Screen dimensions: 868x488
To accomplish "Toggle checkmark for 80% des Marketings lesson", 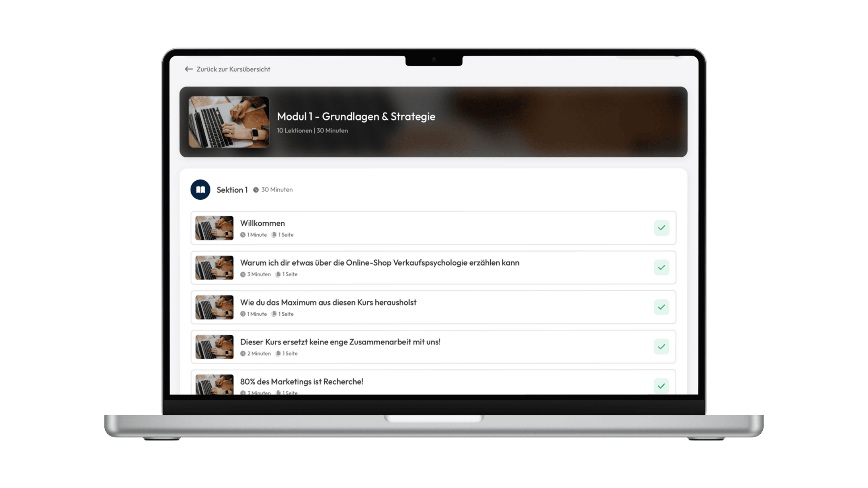I will click(x=661, y=386).
